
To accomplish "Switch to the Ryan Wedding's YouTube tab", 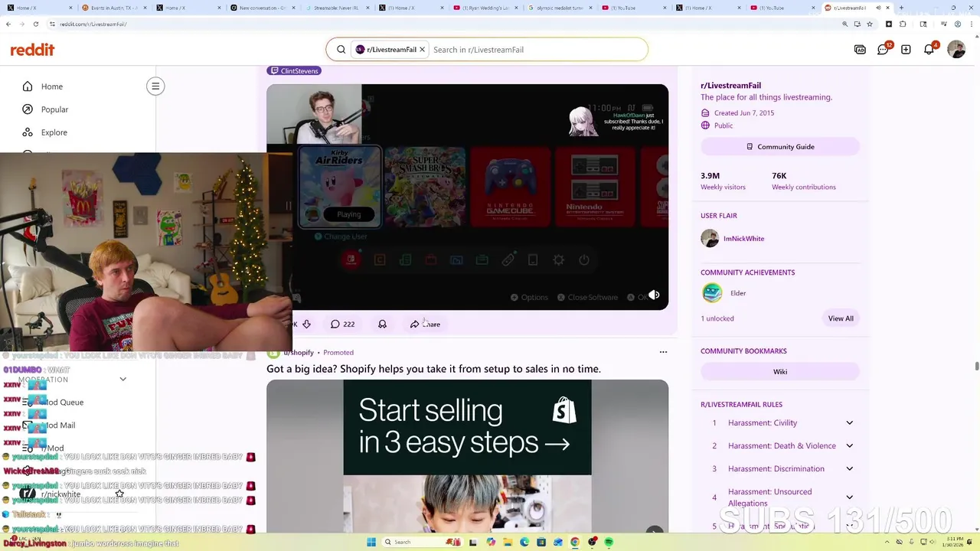I will 485,8.
